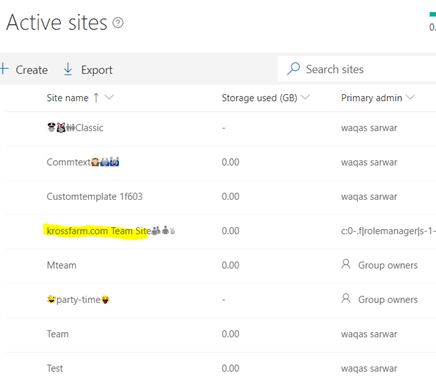Click the magnifier search icon
The height and width of the screenshot is (385, 436).
click(x=293, y=69)
